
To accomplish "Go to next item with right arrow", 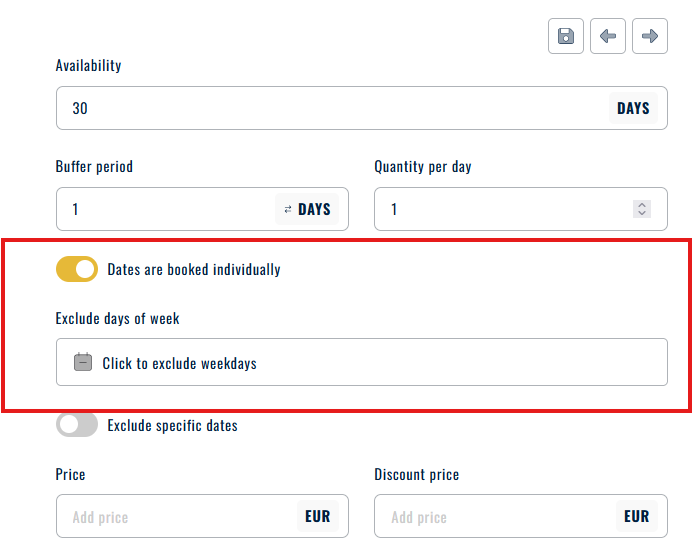I will click(x=650, y=37).
